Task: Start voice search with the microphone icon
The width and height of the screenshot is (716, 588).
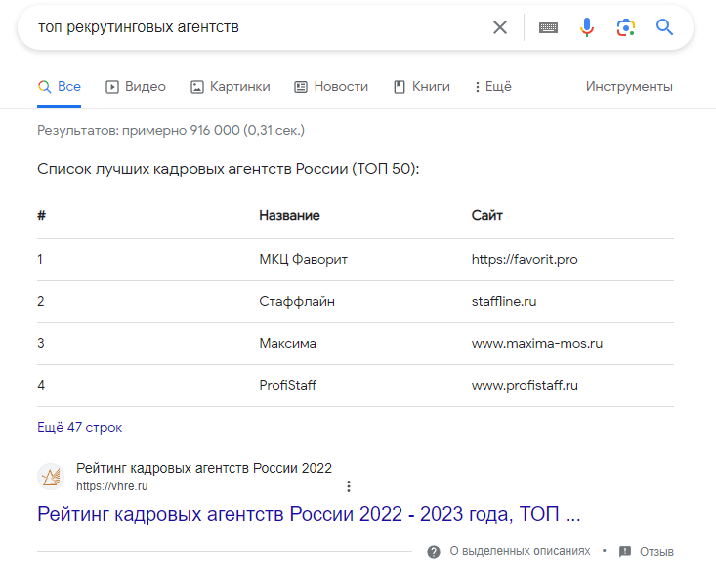Action: pyautogui.click(x=587, y=27)
